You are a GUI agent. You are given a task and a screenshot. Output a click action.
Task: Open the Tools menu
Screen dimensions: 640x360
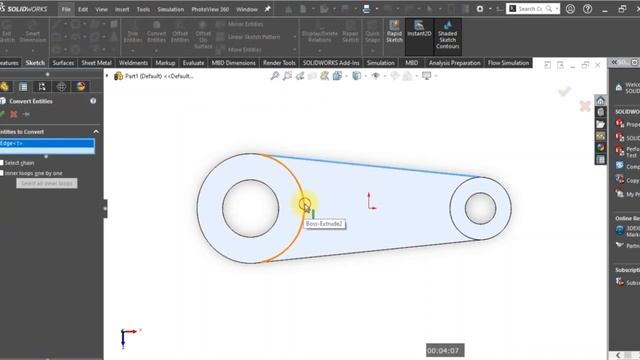click(x=143, y=9)
